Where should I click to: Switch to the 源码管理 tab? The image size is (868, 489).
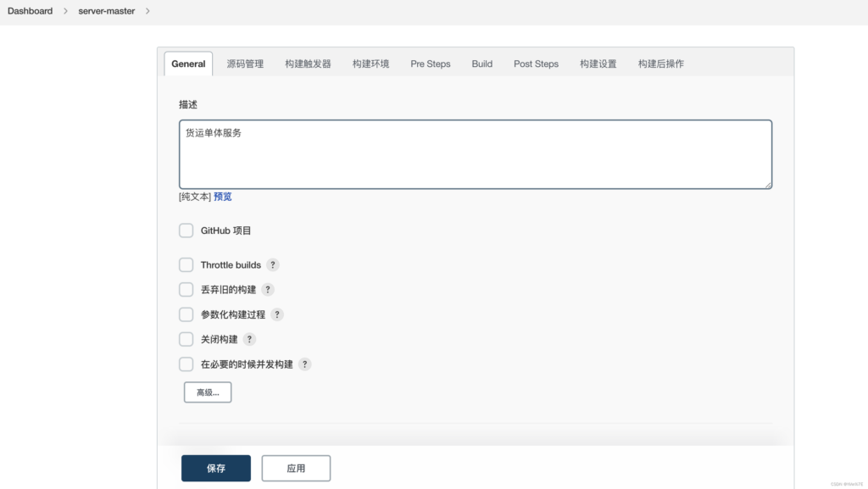click(245, 64)
